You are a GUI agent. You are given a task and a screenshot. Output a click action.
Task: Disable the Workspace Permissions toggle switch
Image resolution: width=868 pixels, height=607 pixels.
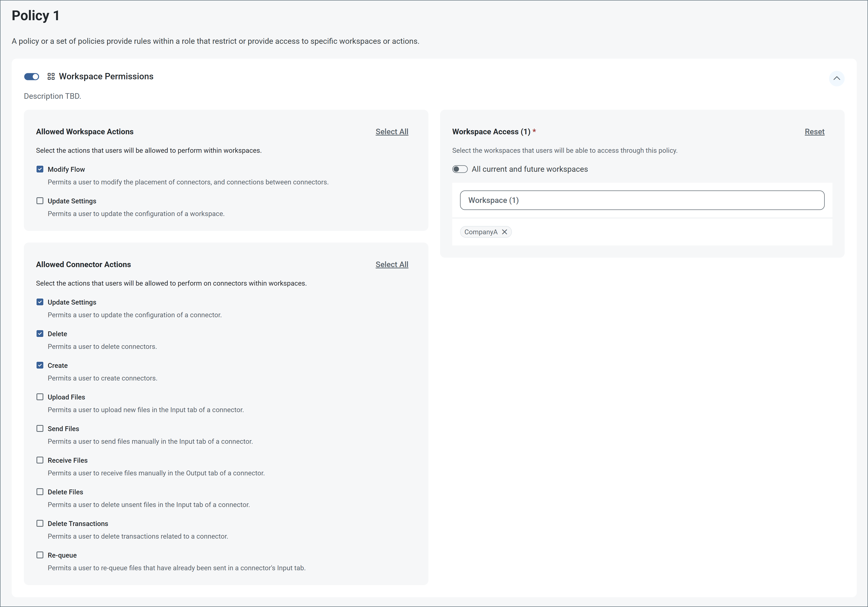click(x=32, y=77)
